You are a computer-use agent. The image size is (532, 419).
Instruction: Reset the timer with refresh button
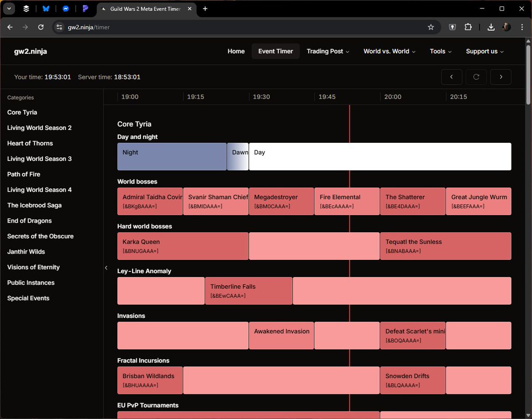pos(476,77)
